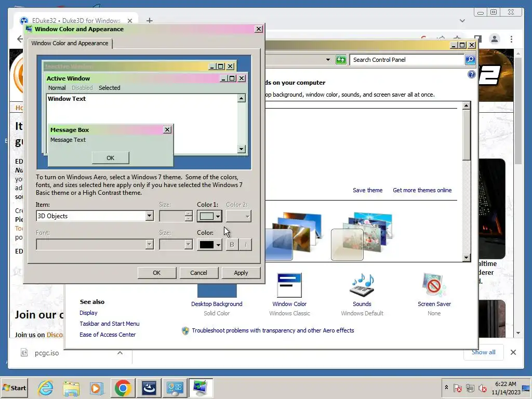Click the shield icon beside Troubleshoot link

185,331
